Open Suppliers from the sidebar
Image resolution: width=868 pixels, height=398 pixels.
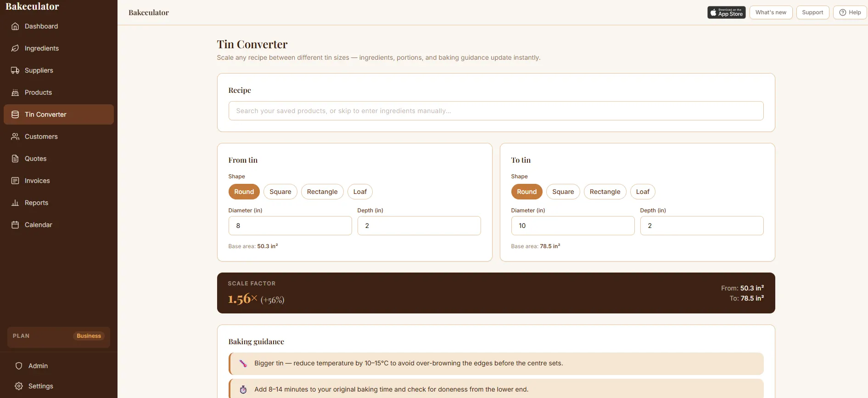click(59, 70)
